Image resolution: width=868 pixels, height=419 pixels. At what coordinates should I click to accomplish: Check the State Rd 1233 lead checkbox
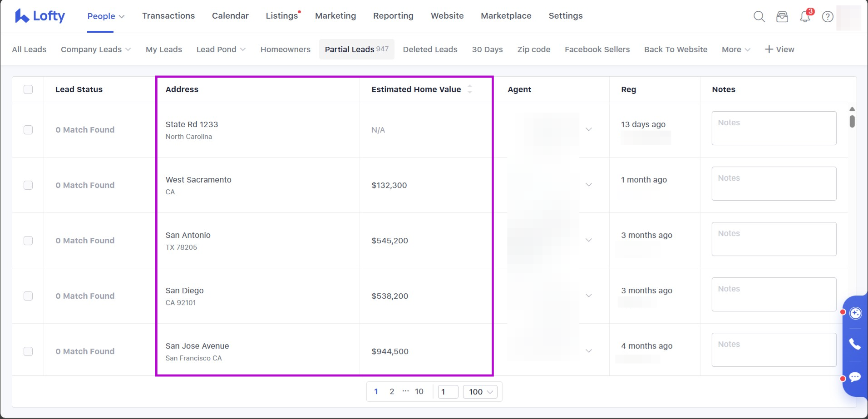(x=28, y=130)
